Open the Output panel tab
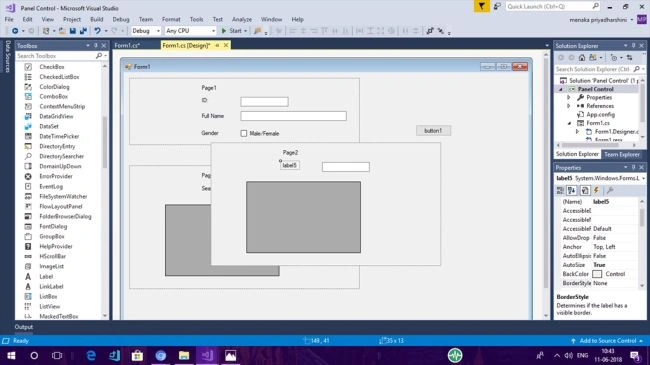This screenshot has width=650, height=365. (24, 327)
